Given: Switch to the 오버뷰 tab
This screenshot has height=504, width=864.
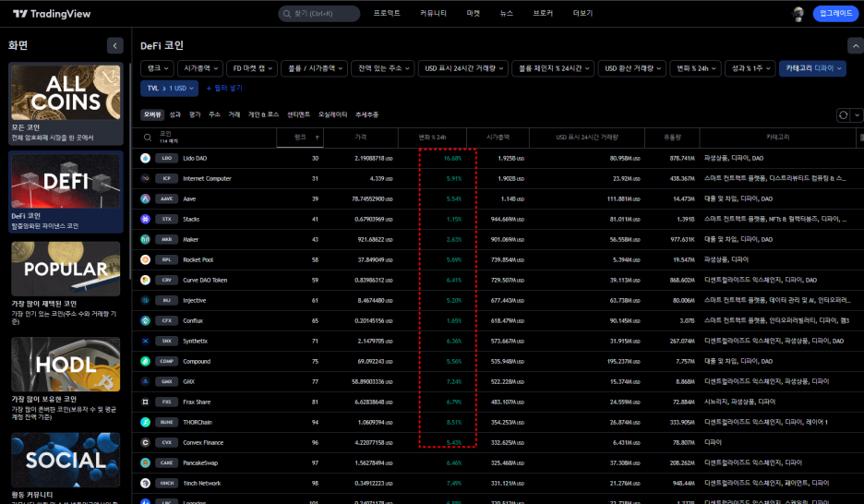Looking at the screenshot, I should (152, 114).
